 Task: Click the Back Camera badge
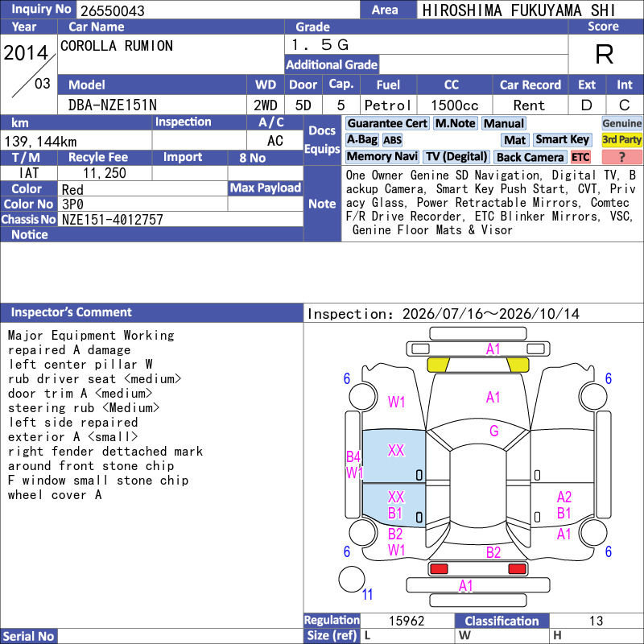pyautogui.click(x=530, y=157)
